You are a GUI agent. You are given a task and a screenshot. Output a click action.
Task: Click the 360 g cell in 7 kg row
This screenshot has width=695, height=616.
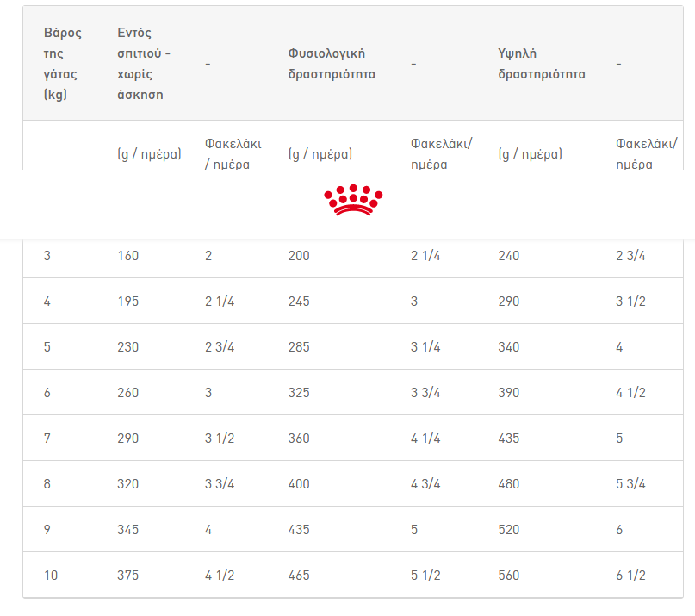(x=299, y=439)
